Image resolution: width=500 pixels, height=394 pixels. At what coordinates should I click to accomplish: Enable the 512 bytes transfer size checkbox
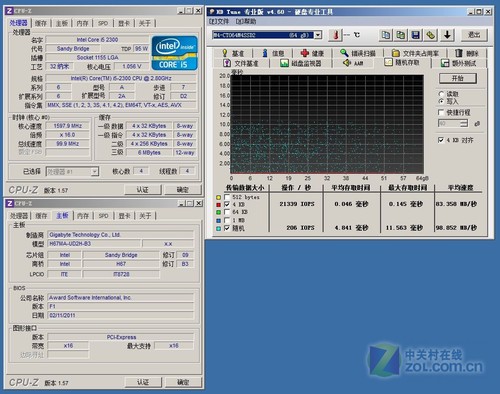(227, 197)
